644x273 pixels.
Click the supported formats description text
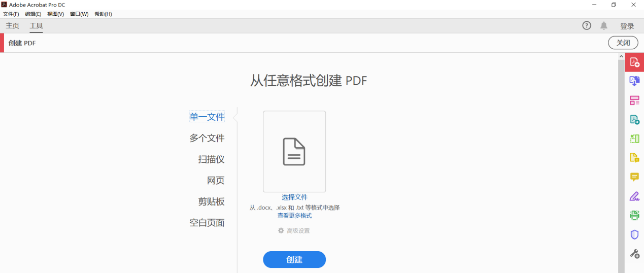coord(294,208)
